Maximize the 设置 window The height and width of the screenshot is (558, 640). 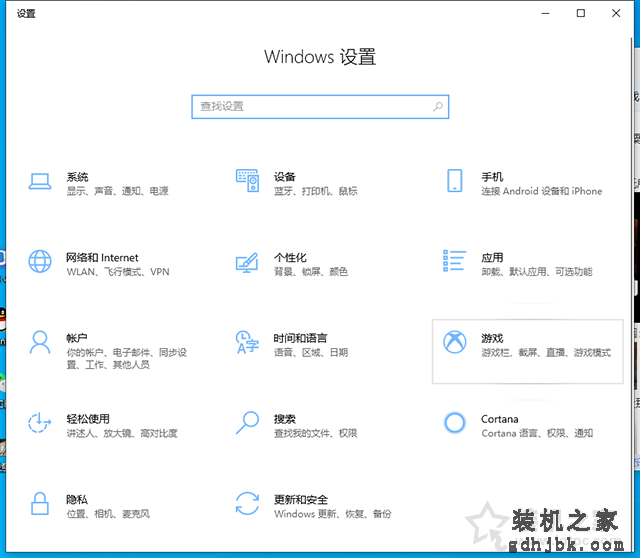[580, 13]
